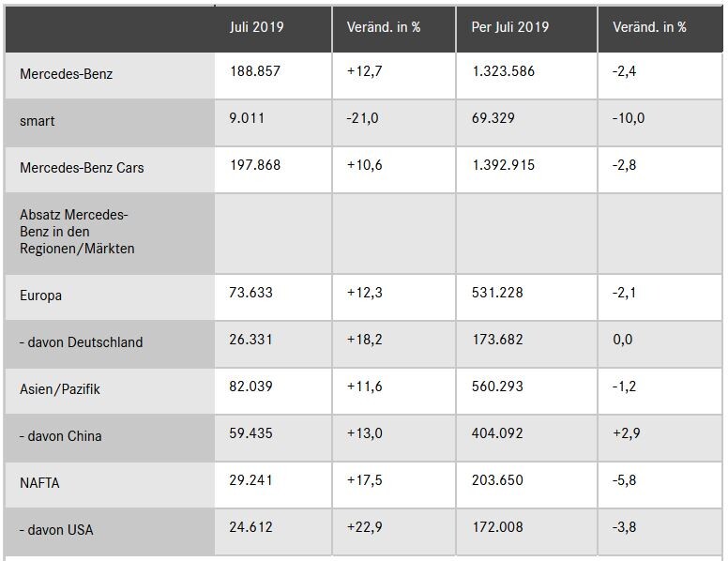Click the Asien/Pazifik row label
Viewport: 728px width, 561px height.
tap(59, 389)
